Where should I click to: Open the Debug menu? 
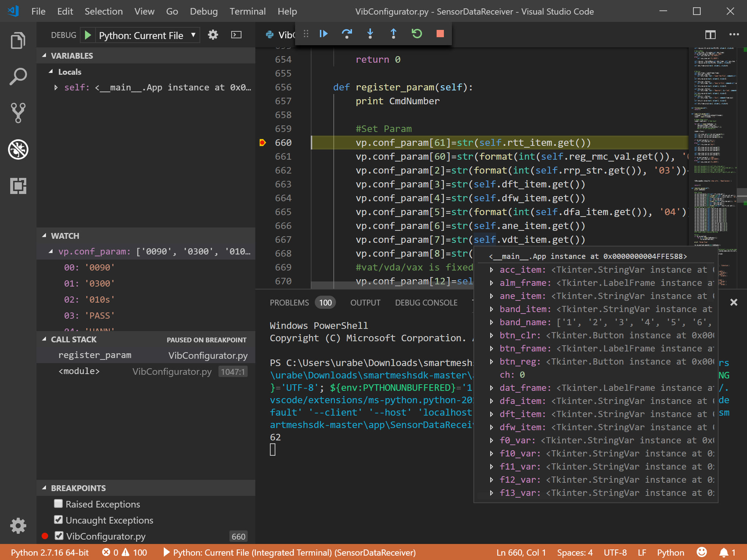(204, 11)
